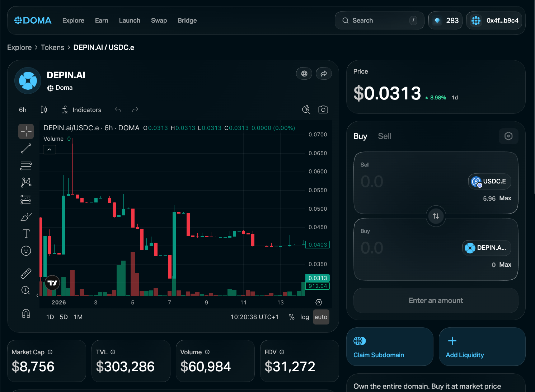Open the emoji sticker tool

click(x=26, y=251)
